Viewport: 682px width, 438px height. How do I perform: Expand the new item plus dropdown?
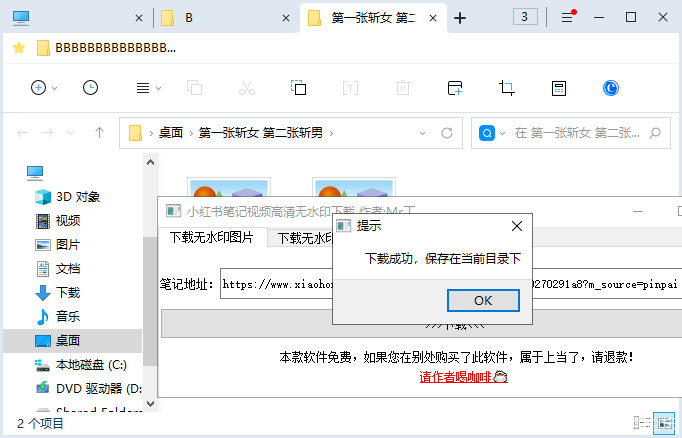coord(44,88)
